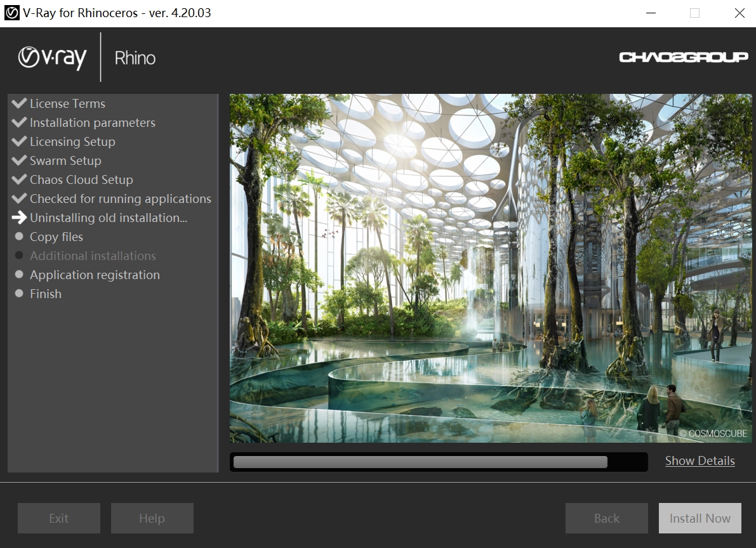Click the bullet beside Application registration

tap(19, 274)
